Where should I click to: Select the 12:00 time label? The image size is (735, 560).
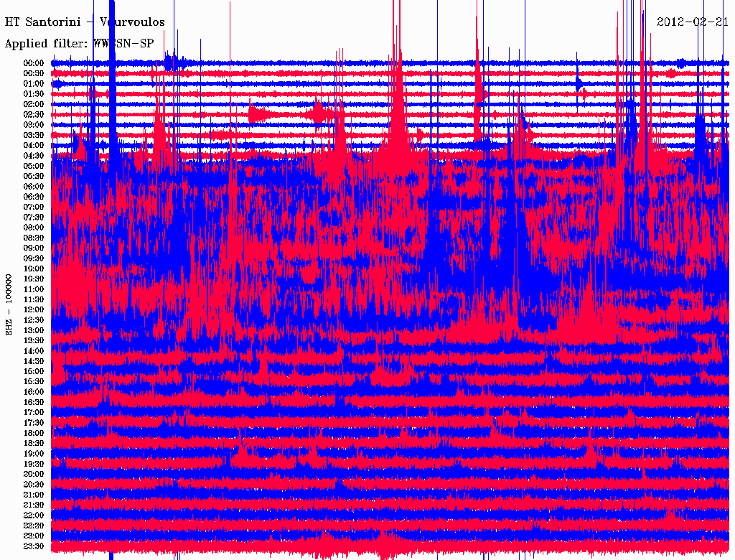[x=34, y=309]
